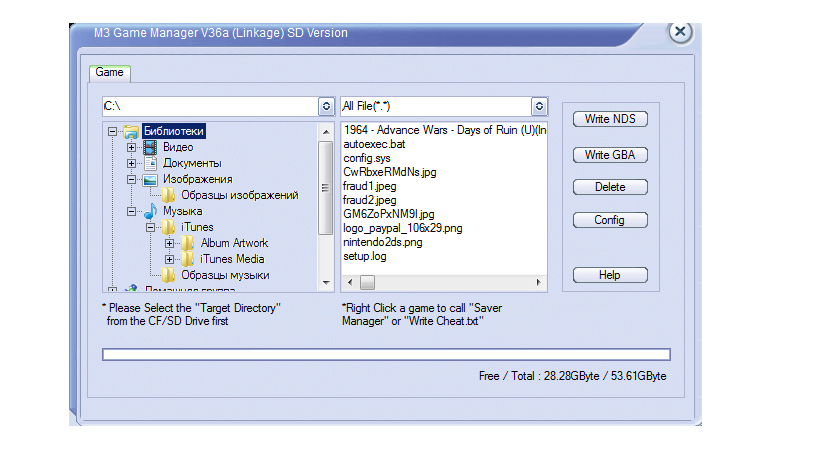Viewport: 816px width, 460px height.
Task: Expand the Видео tree node
Action: pyautogui.click(x=131, y=147)
